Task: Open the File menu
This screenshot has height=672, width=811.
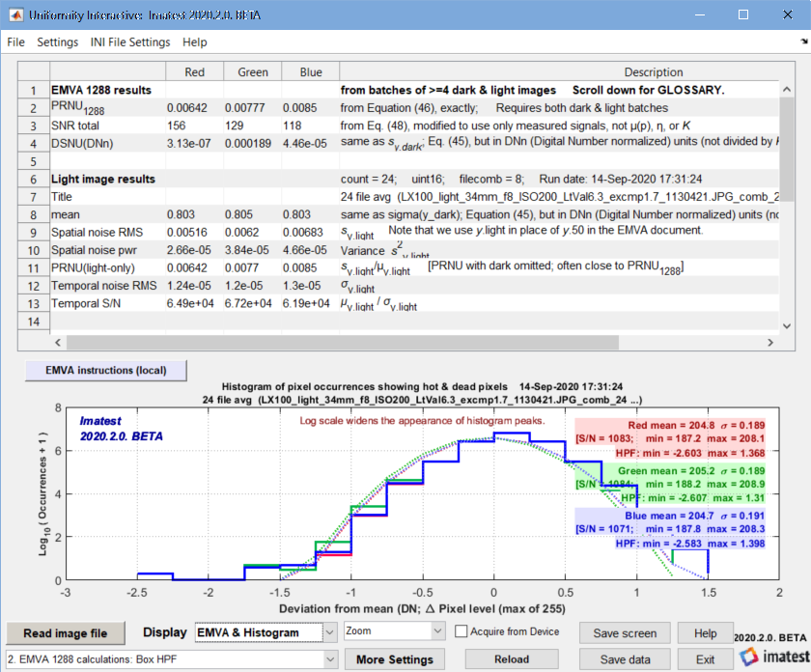Action: click(x=15, y=42)
